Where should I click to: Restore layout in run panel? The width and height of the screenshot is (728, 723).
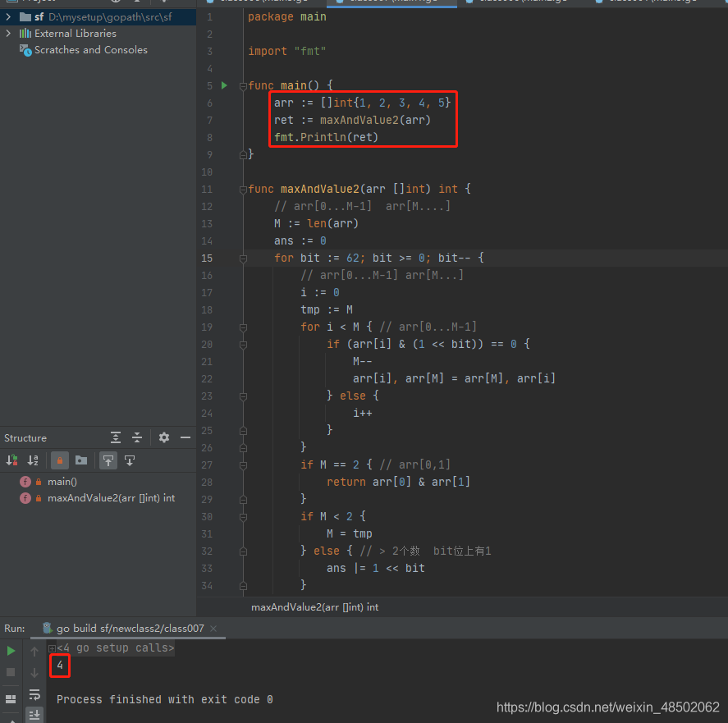click(x=11, y=699)
